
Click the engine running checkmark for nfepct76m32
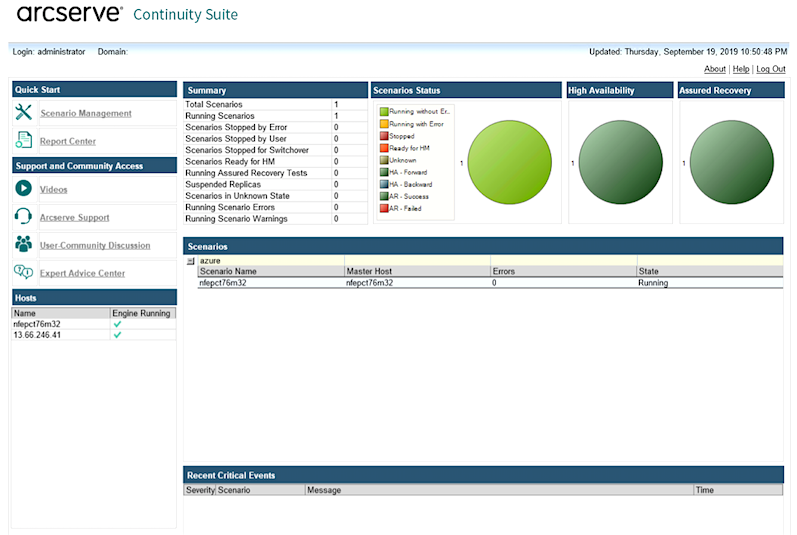click(117, 324)
